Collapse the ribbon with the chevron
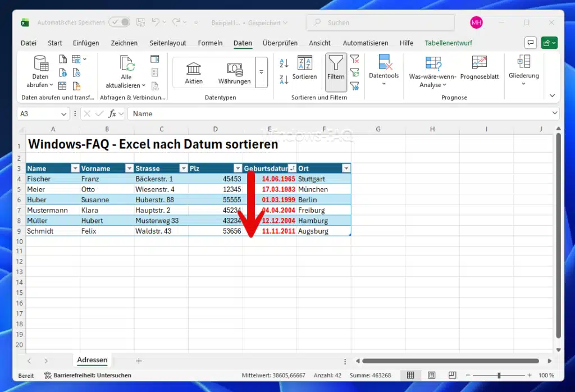The width and height of the screenshot is (575, 392). [552, 95]
